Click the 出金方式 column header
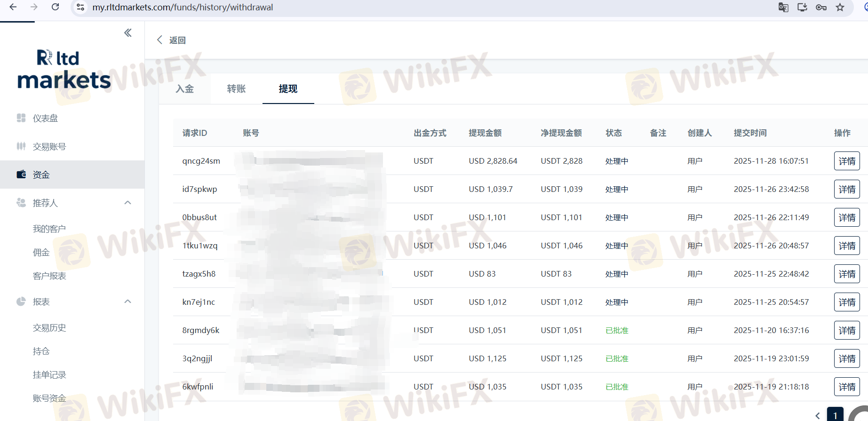Viewport: 868px width, 421px height. (430, 133)
